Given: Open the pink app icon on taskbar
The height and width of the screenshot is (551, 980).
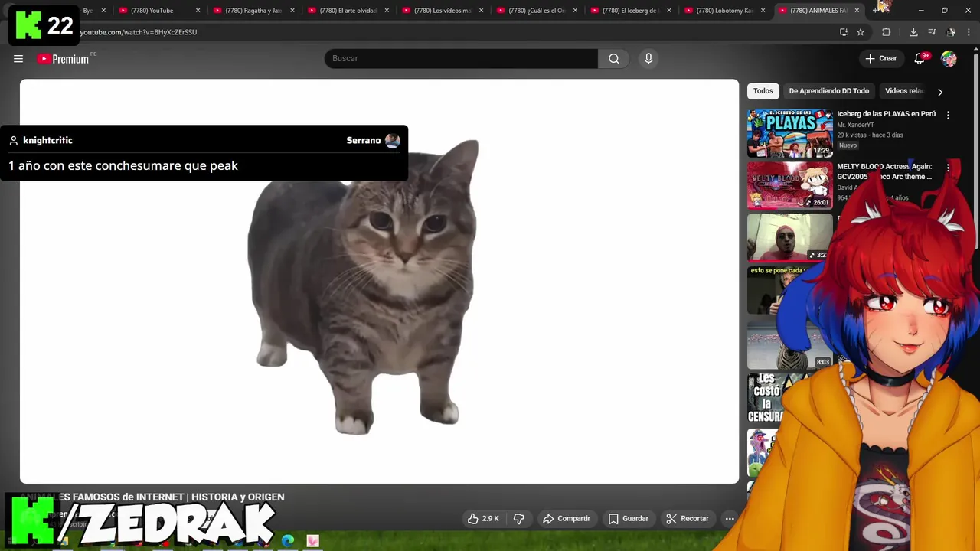Looking at the screenshot, I should coord(312,541).
